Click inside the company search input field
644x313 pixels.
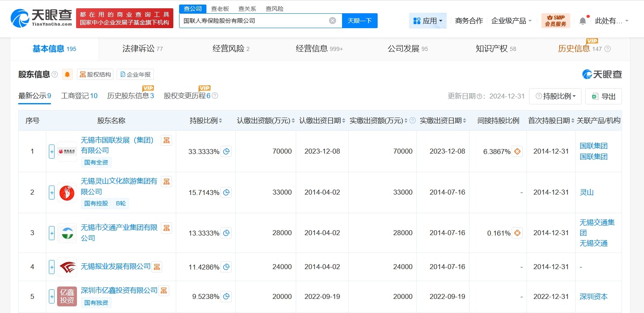[256, 20]
